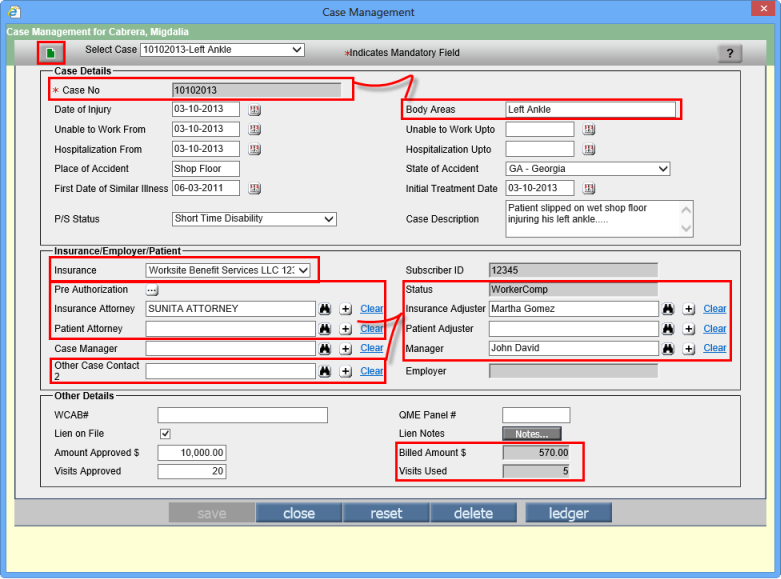Click the Body Areas input field
Image resolution: width=781 pixels, height=579 pixels.
click(x=591, y=110)
